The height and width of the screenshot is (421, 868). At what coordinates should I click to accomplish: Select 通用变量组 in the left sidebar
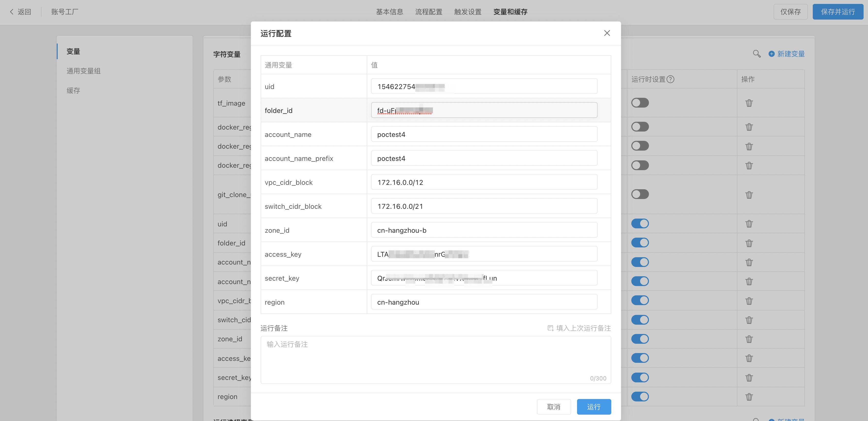point(83,71)
